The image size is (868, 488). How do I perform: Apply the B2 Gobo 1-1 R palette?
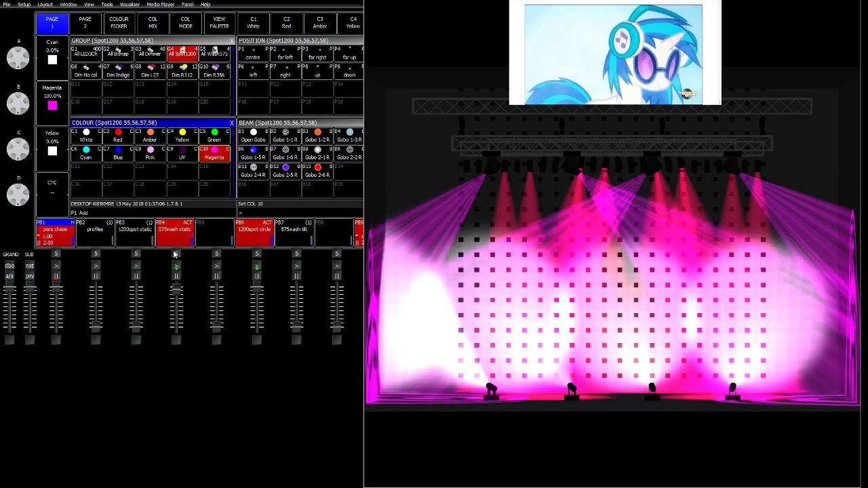tap(285, 136)
